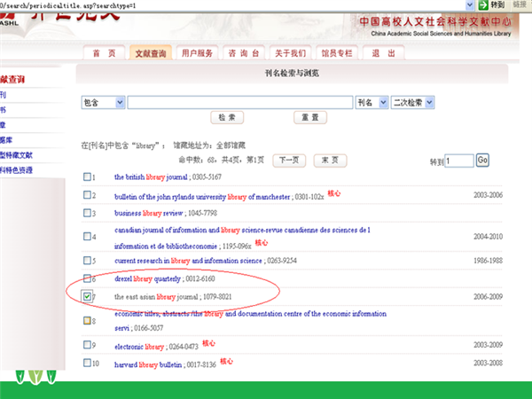
Task: Click the 2003-2008 holdings years text
Action: coord(488,363)
